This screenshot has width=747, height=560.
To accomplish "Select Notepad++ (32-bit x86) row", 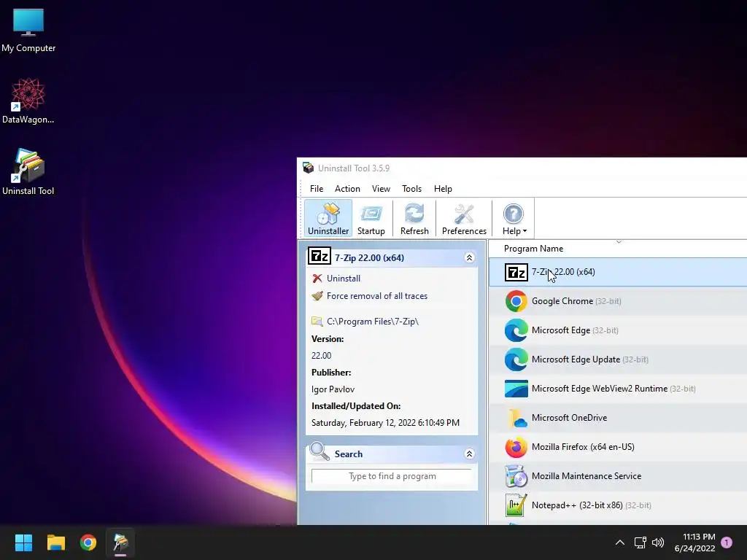I will pos(618,505).
